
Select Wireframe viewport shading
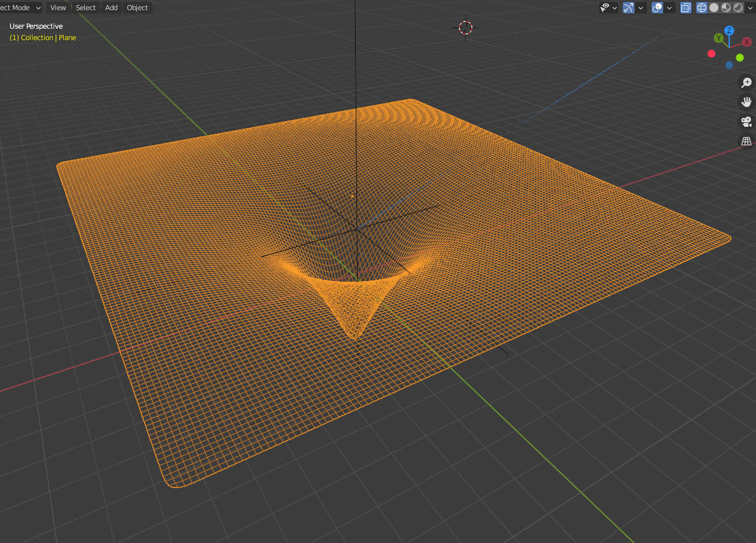(x=702, y=8)
